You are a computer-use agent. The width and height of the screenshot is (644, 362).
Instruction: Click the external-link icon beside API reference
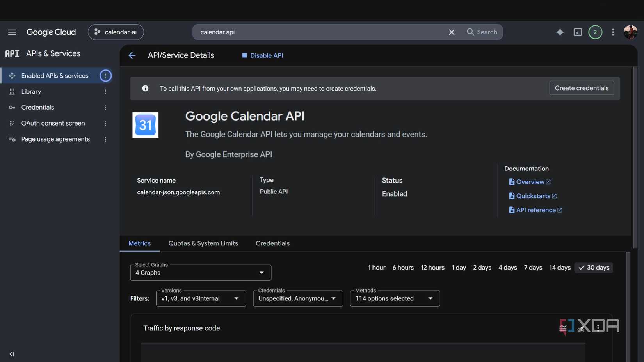click(x=560, y=210)
